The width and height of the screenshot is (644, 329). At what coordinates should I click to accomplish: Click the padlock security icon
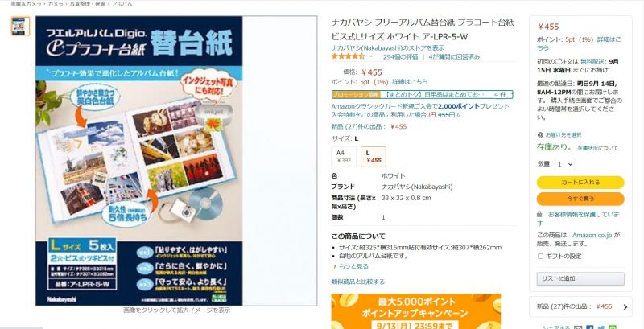click(x=539, y=215)
